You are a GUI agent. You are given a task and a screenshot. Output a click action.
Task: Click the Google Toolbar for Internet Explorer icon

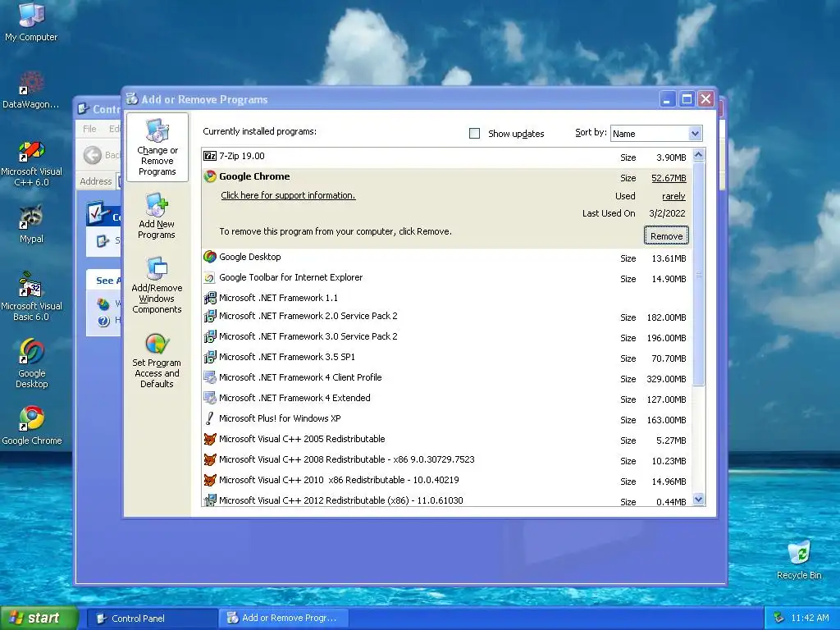point(210,277)
